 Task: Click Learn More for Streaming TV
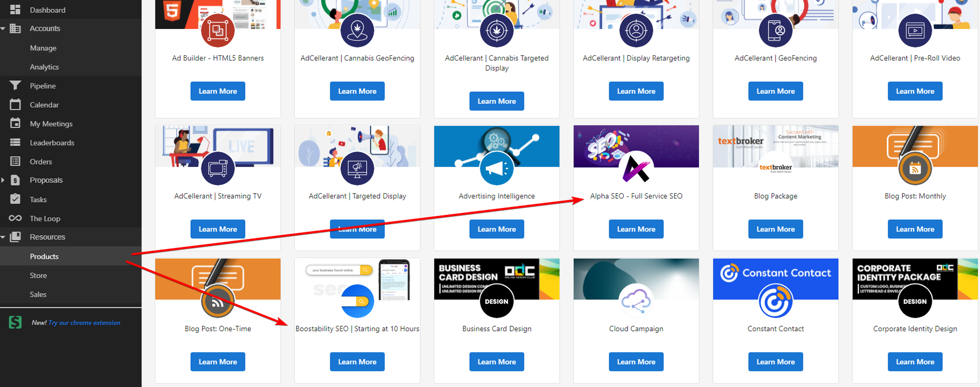(x=218, y=229)
